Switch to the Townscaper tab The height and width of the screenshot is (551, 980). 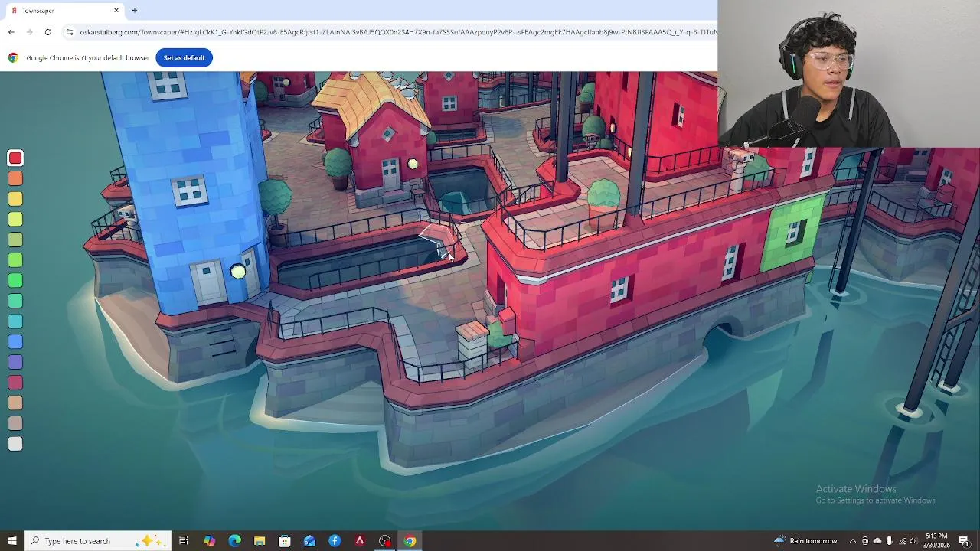coord(61,11)
